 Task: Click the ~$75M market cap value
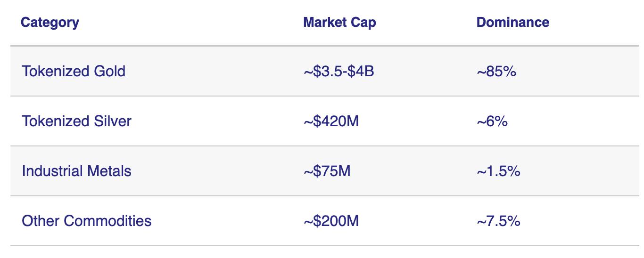point(327,171)
